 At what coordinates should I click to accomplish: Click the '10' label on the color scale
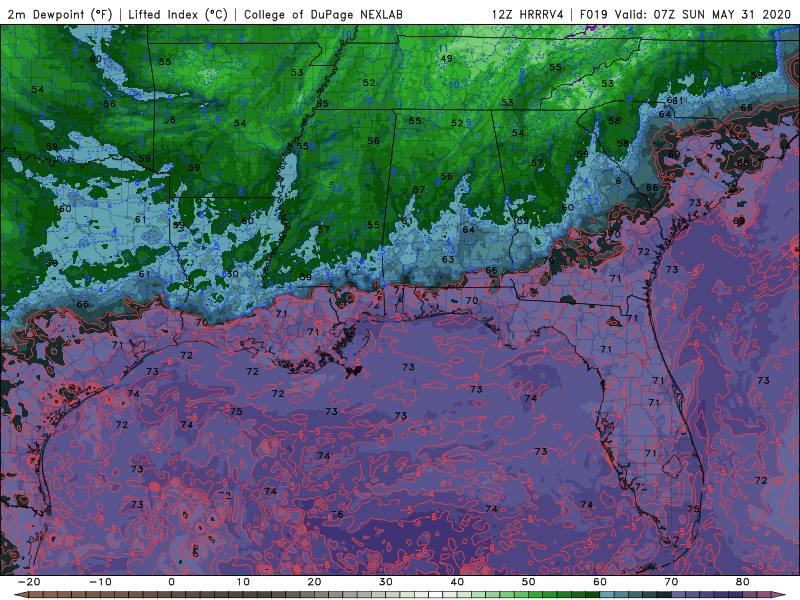click(x=243, y=582)
